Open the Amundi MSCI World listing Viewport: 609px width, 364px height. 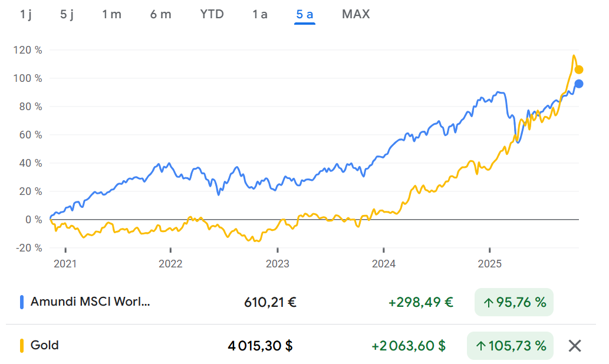(x=90, y=302)
